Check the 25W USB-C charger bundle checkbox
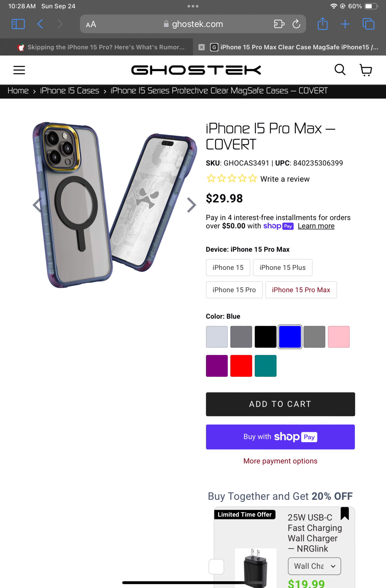This screenshot has height=588, width=386. point(216,566)
